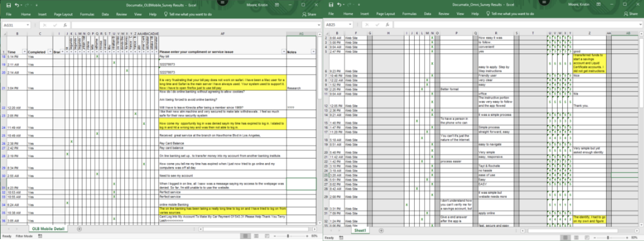
Task: Click Redo in the Omni window
Action: pyautogui.click(x=349, y=5)
